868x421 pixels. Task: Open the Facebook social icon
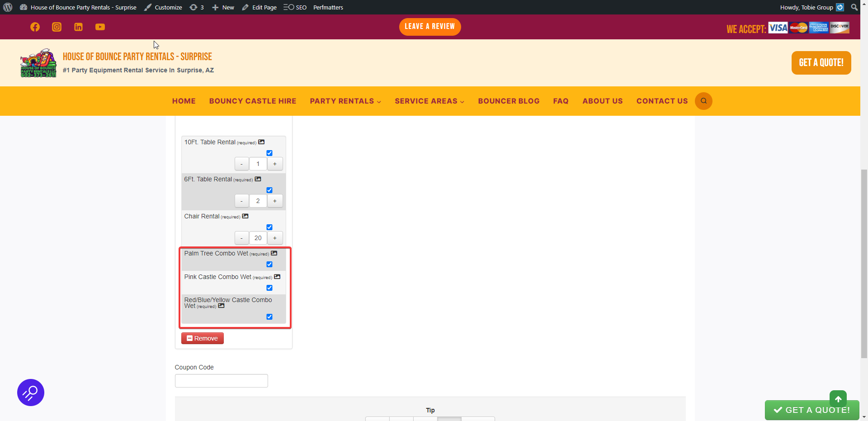(x=35, y=27)
